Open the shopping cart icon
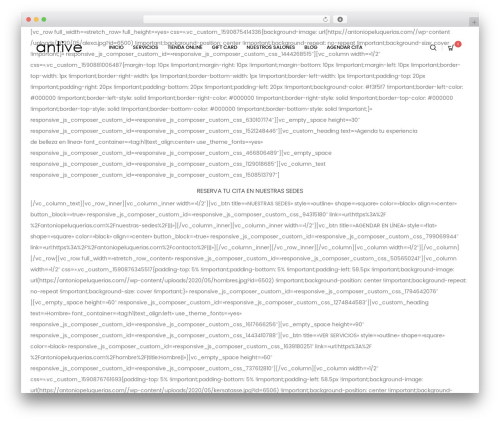Screen dimensions: 500x423 pyautogui.click(x=451, y=48)
